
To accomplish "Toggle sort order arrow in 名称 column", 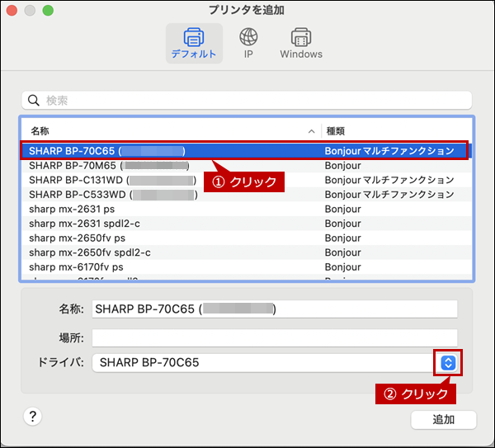I will [311, 131].
